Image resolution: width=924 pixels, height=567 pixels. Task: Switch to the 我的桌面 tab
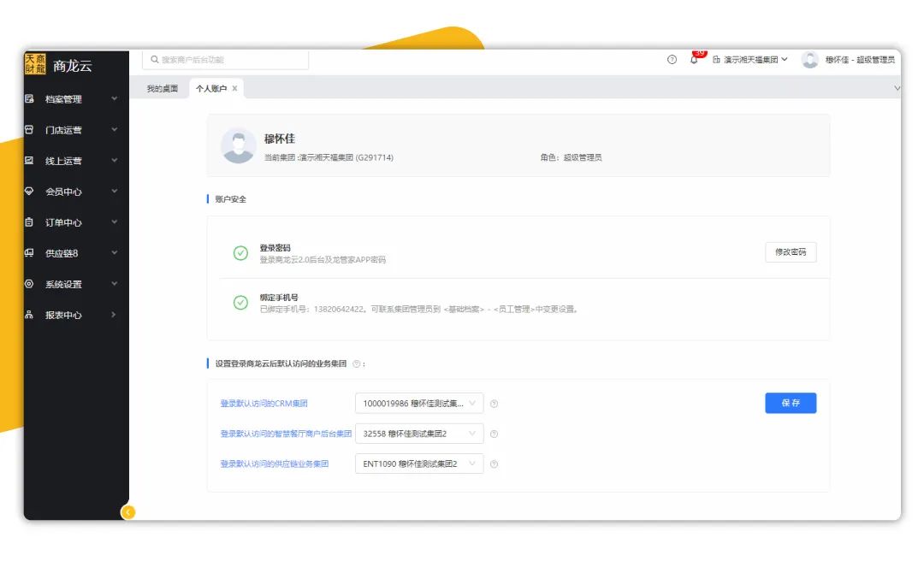tap(162, 88)
